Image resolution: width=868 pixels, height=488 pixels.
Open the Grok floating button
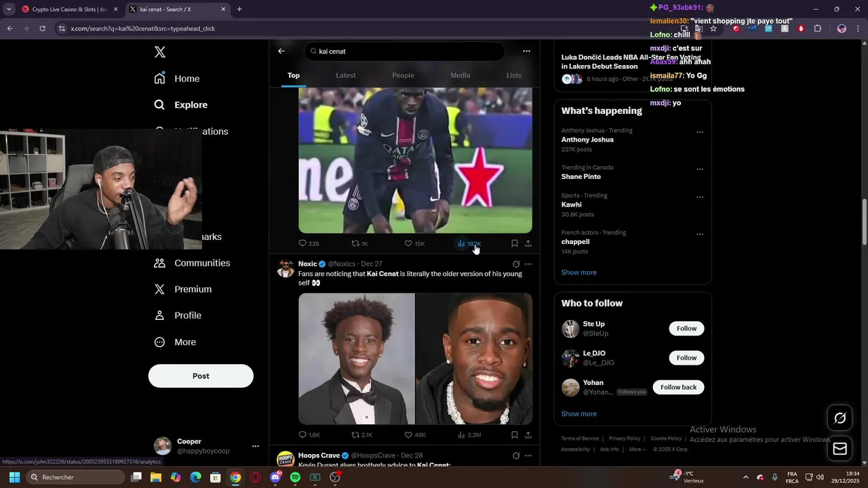tap(840, 418)
